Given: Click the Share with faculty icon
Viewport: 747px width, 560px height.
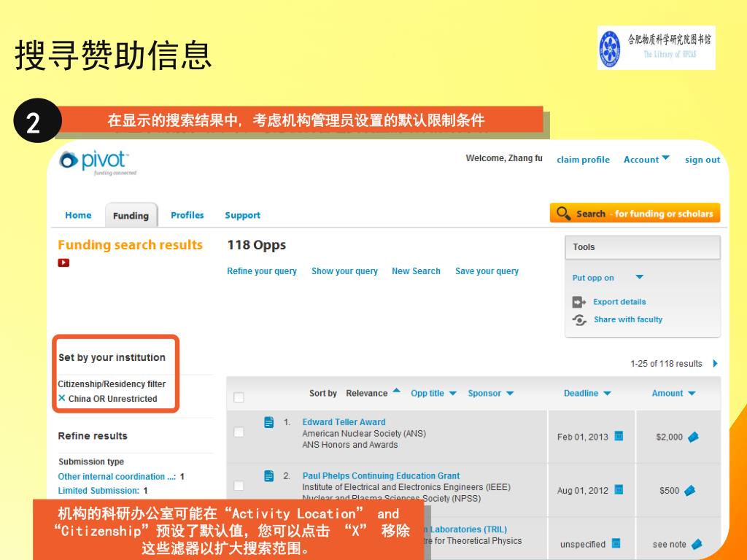Looking at the screenshot, I should click(x=579, y=320).
